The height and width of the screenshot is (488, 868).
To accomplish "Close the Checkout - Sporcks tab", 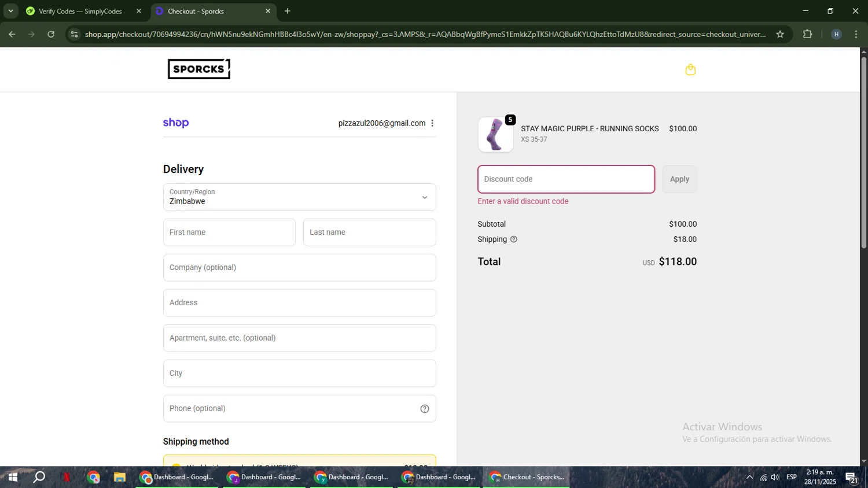I will (268, 11).
